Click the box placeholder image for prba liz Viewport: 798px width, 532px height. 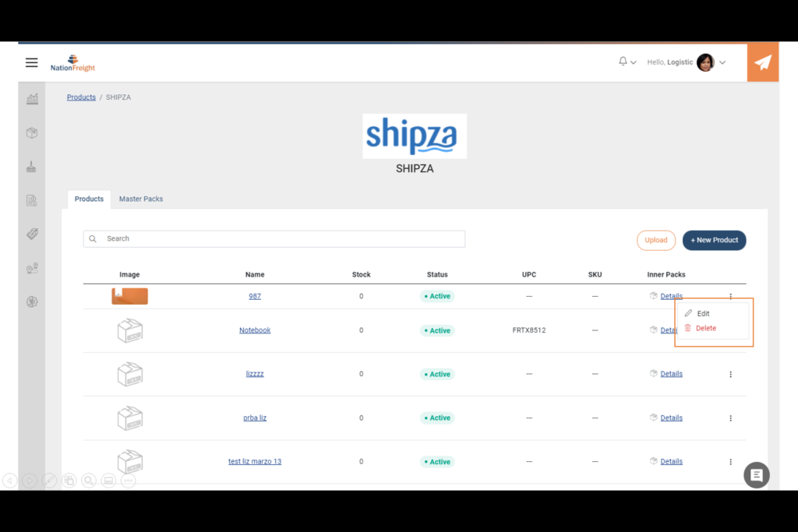(130, 418)
